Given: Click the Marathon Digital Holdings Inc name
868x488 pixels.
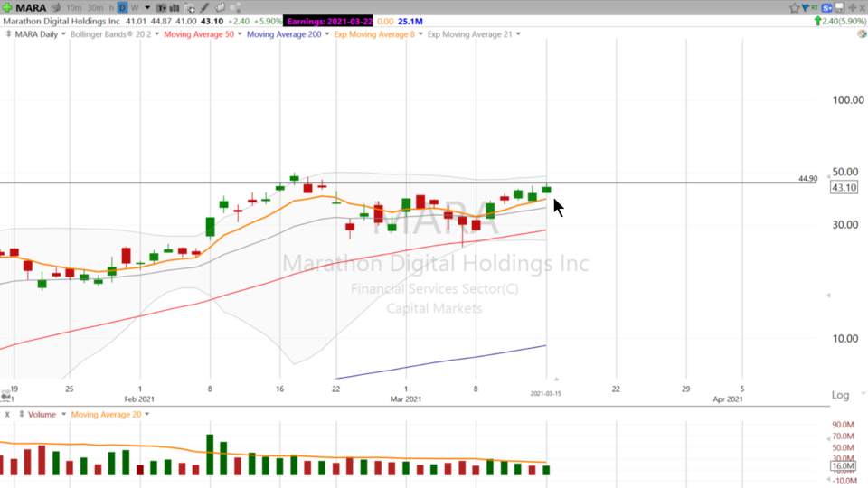Looking at the screenshot, I should pyautogui.click(x=61, y=22).
